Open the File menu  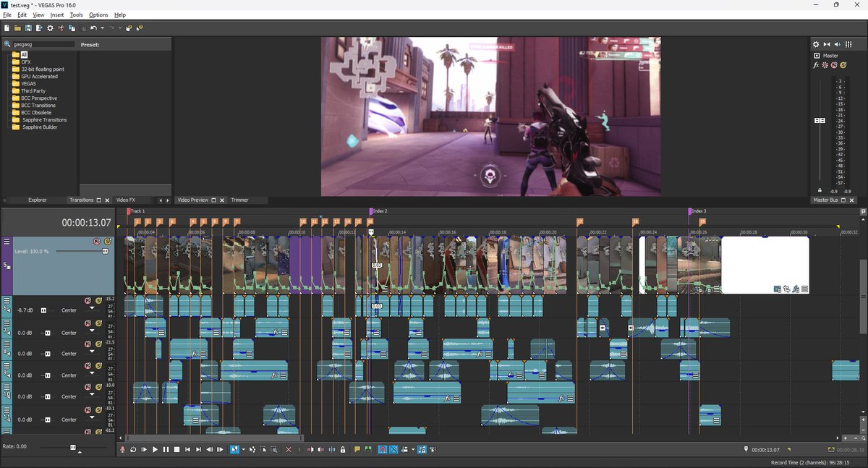7,14
